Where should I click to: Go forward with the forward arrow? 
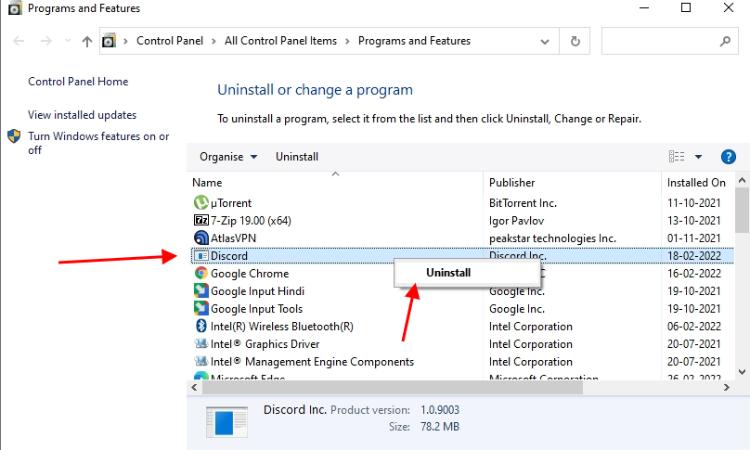point(46,41)
